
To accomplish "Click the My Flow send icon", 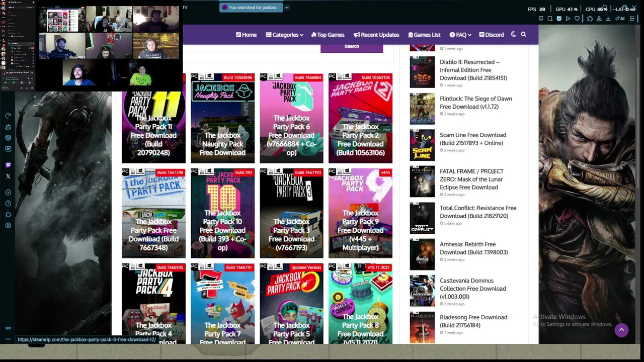I will (568, 19).
